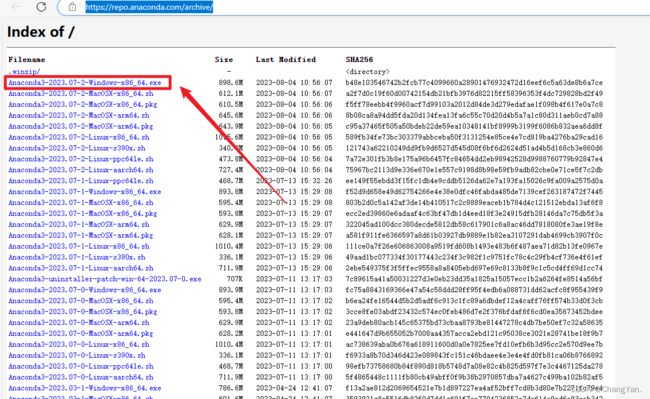650x399 pixels.
Task: Click the 'Index of /' page heading
Action: pyautogui.click(x=41, y=32)
